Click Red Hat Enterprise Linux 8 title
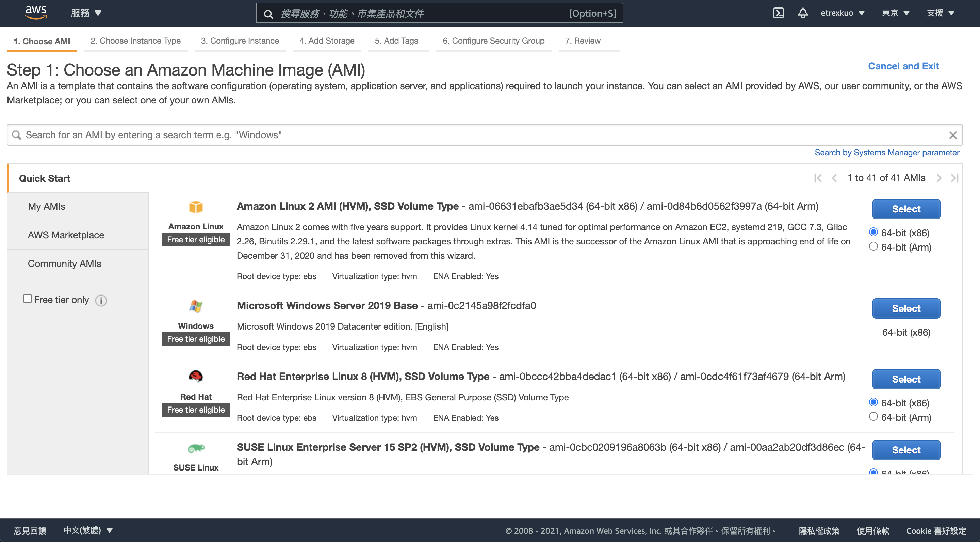 [362, 377]
